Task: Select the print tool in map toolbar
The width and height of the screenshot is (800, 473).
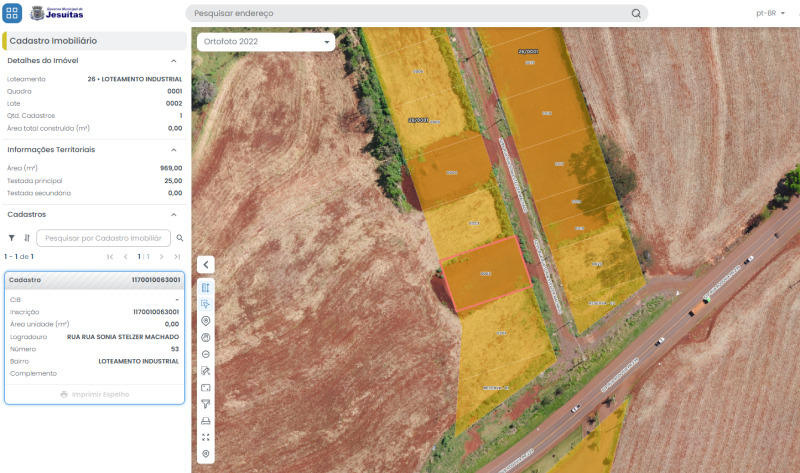Action: click(x=206, y=421)
